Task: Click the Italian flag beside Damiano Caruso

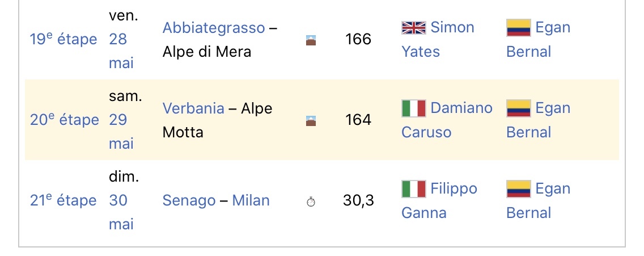Action: tap(413, 108)
